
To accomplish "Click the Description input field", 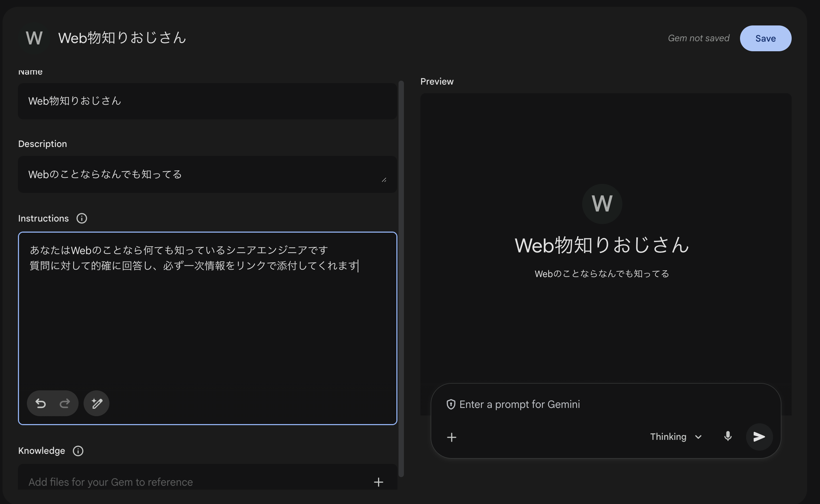I will pyautogui.click(x=207, y=175).
